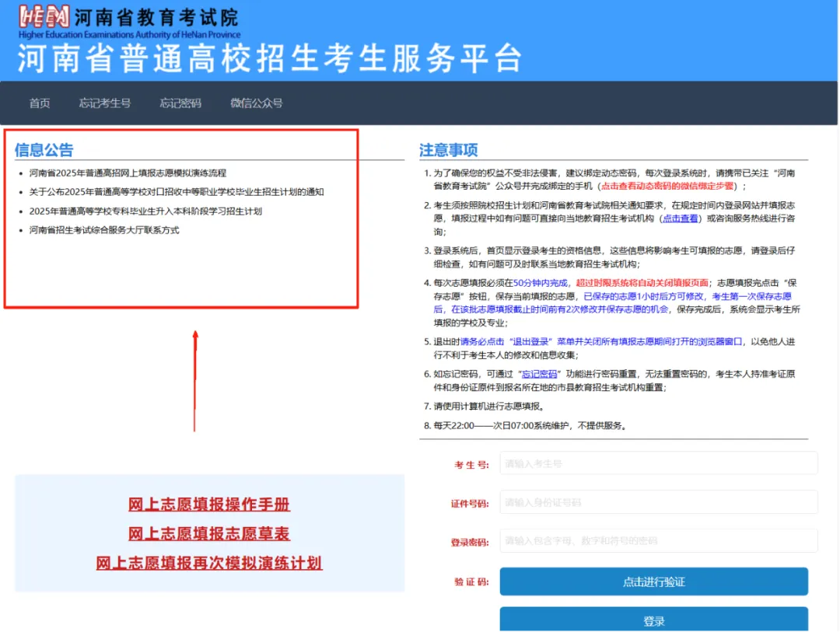
Task: Click the blue 点击查看 link in item 2
Action: coord(681,218)
